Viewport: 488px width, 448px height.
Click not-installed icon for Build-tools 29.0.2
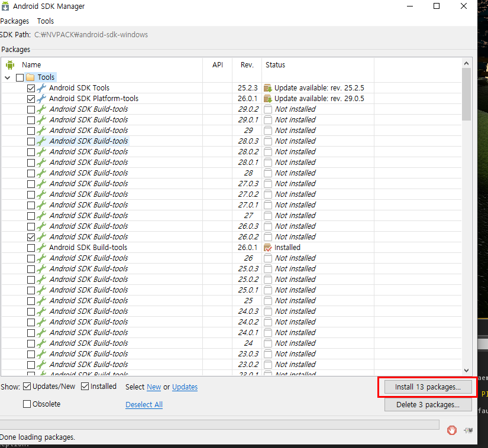(x=267, y=109)
